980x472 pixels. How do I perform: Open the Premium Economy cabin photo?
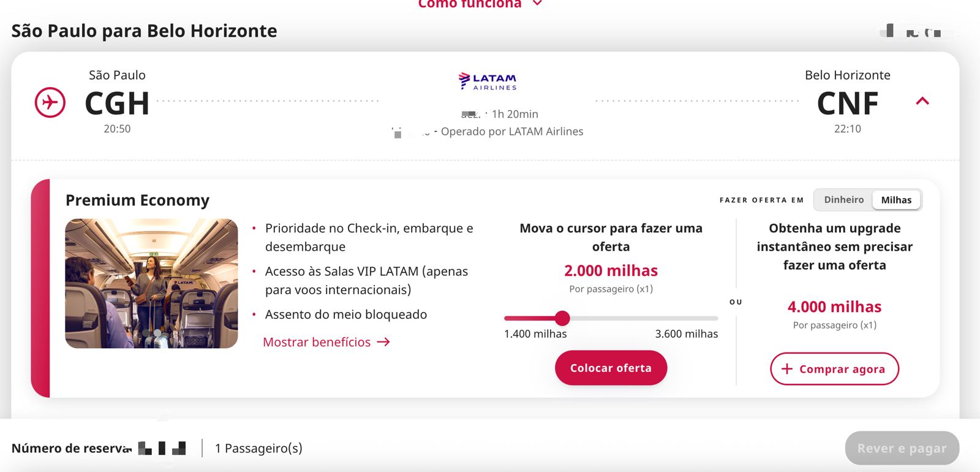(x=151, y=283)
